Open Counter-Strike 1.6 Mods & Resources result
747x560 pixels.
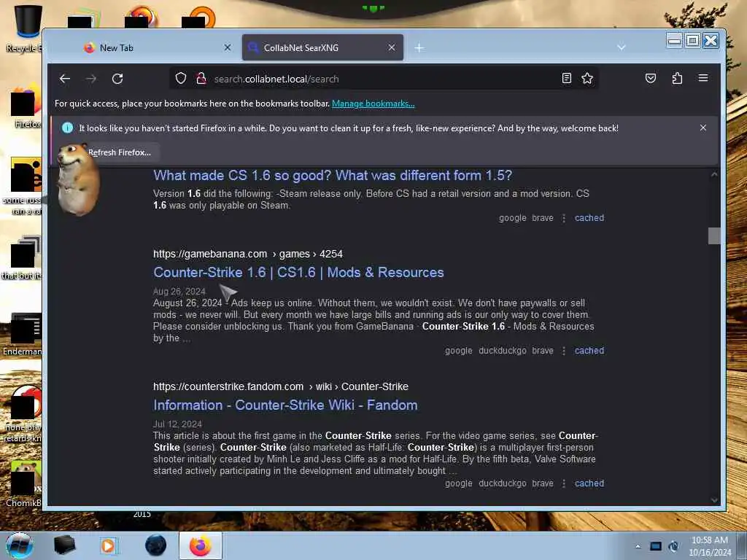click(x=298, y=273)
